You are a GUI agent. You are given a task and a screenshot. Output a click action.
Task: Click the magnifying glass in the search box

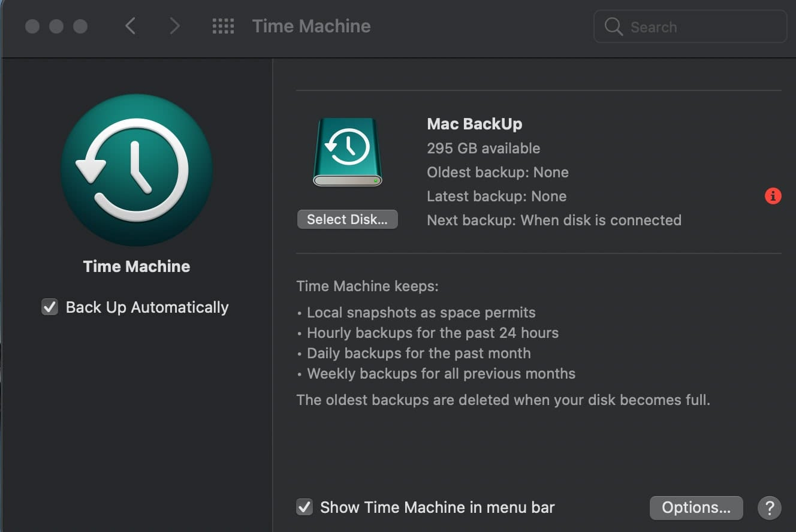point(613,26)
